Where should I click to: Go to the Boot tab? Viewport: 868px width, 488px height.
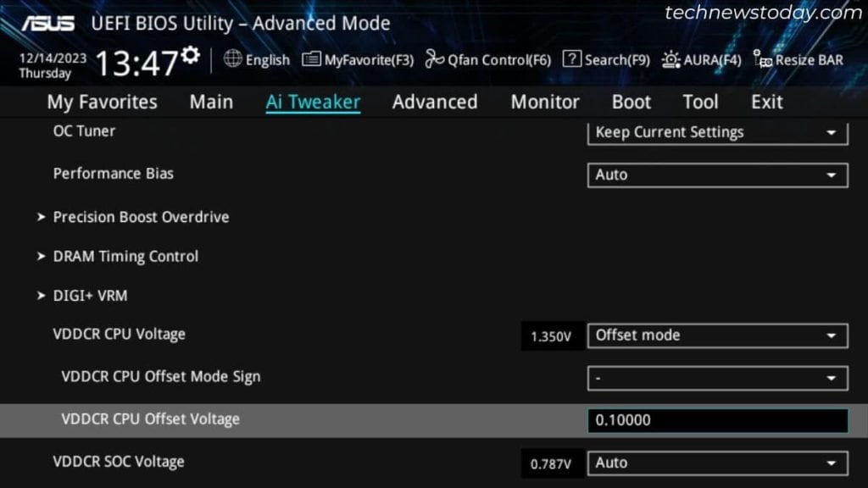tap(632, 102)
